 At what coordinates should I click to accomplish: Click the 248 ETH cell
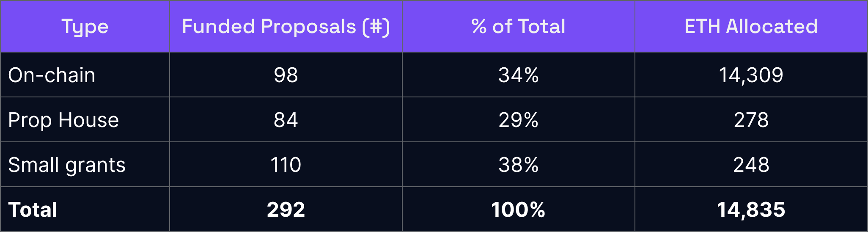click(x=751, y=165)
